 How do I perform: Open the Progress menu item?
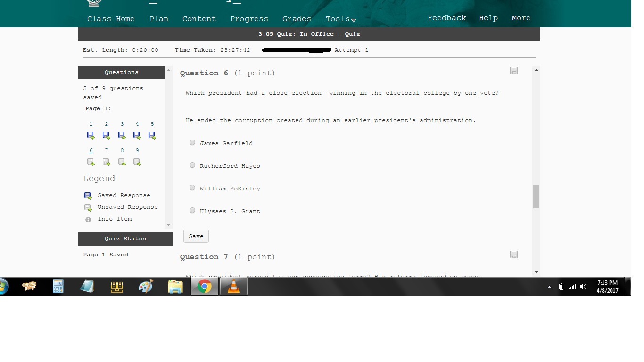click(249, 19)
